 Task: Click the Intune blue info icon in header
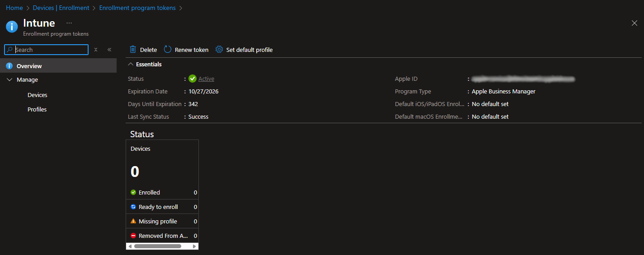coord(12,27)
